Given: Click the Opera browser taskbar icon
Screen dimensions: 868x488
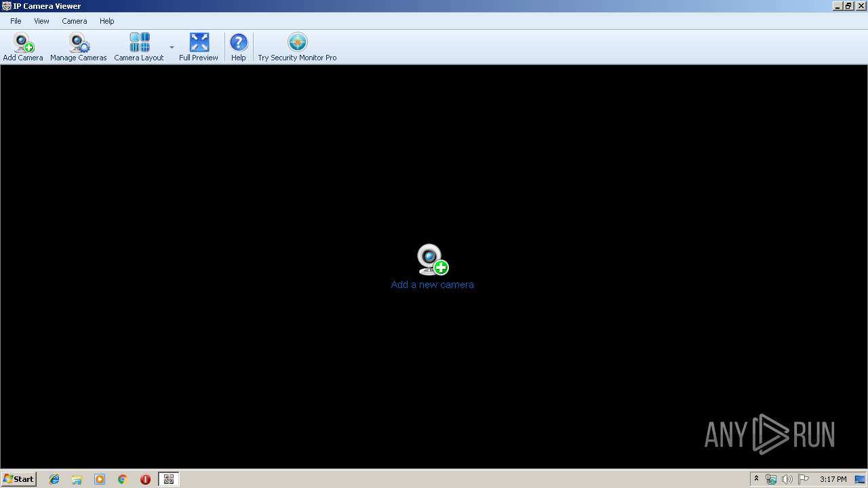Looking at the screenshot, I should coord(145,479).
